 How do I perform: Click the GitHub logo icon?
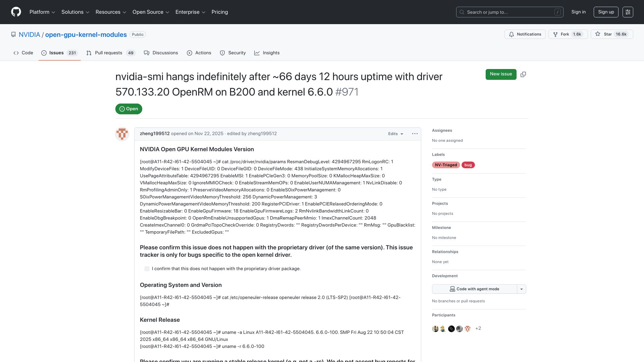point(16,12)
